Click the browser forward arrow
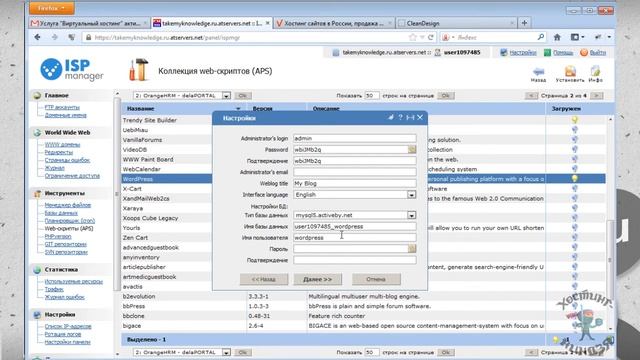 click(x=55, y=37)
